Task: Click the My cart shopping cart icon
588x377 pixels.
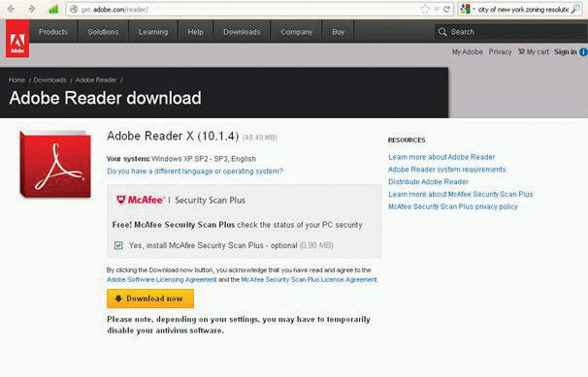Action: pos(521,51)
